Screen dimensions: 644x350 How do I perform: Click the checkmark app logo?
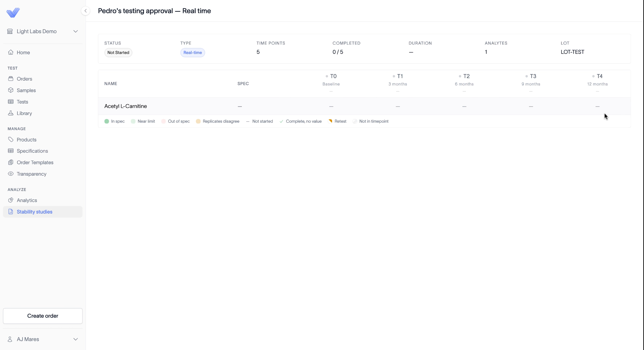coord(13,13)
